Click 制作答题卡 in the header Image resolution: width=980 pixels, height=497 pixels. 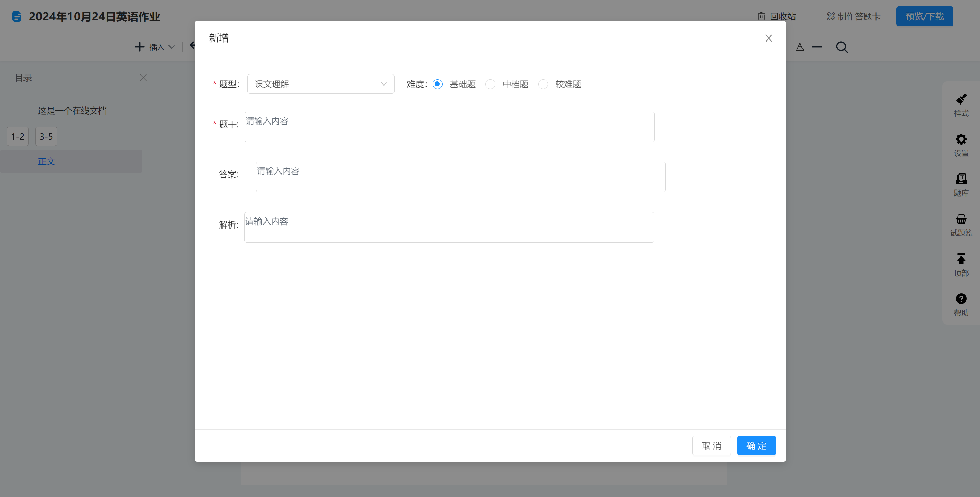tap(853, 16)
